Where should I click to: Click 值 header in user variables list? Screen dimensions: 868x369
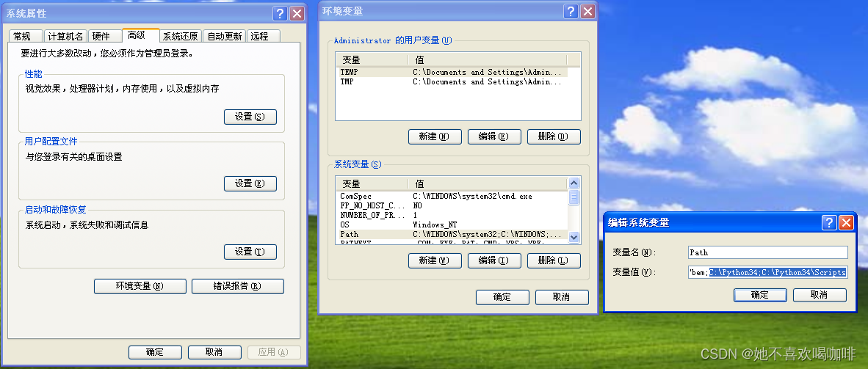tap(488, 59)
